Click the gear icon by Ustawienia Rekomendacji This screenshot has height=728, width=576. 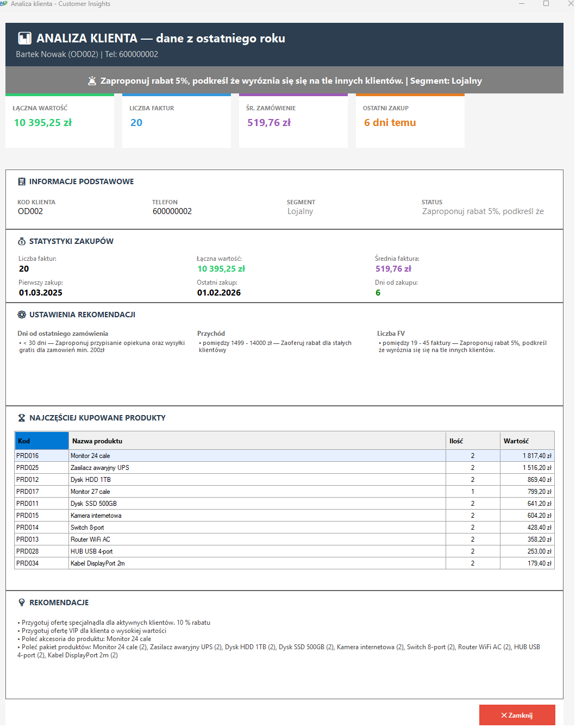[x=22, y=315]
